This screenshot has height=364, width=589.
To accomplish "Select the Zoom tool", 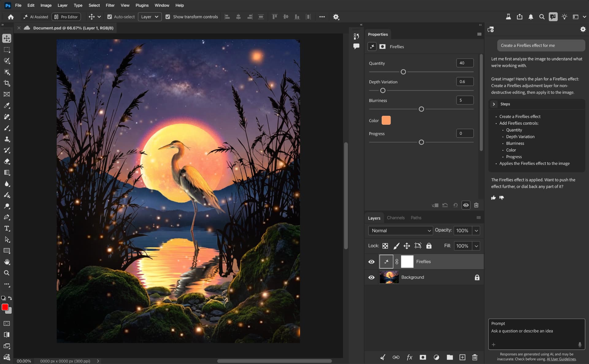I will pyautogui.click(x=7, y=273).
